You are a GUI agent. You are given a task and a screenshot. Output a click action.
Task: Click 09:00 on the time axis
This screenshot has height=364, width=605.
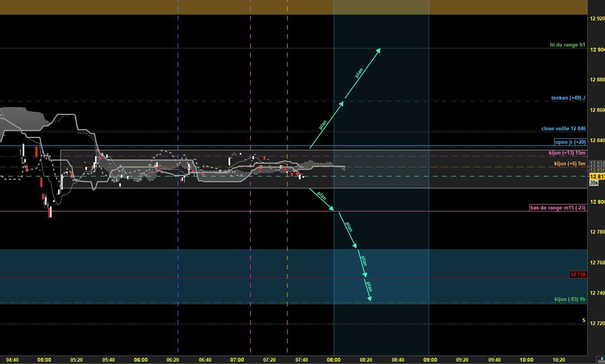[430, 360]
